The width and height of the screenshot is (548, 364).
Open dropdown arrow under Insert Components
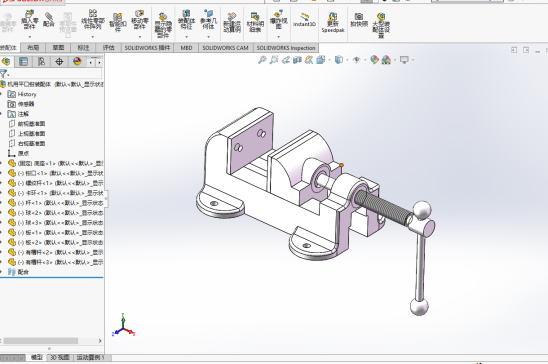pos(29,36)
